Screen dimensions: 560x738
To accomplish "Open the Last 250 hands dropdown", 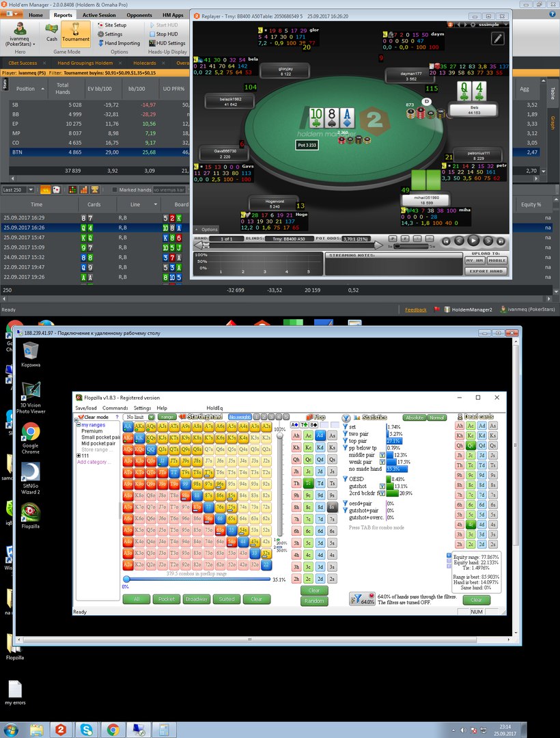I will click(31, 190).
